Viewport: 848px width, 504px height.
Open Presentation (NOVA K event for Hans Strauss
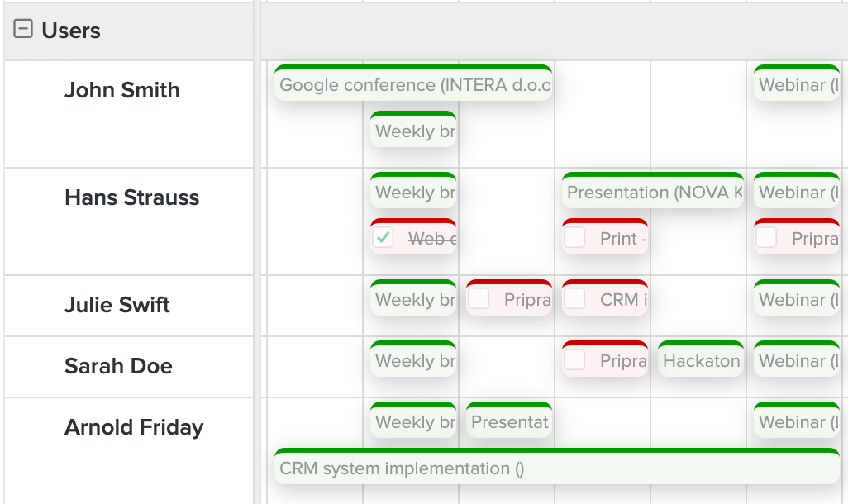coord(653,190)
